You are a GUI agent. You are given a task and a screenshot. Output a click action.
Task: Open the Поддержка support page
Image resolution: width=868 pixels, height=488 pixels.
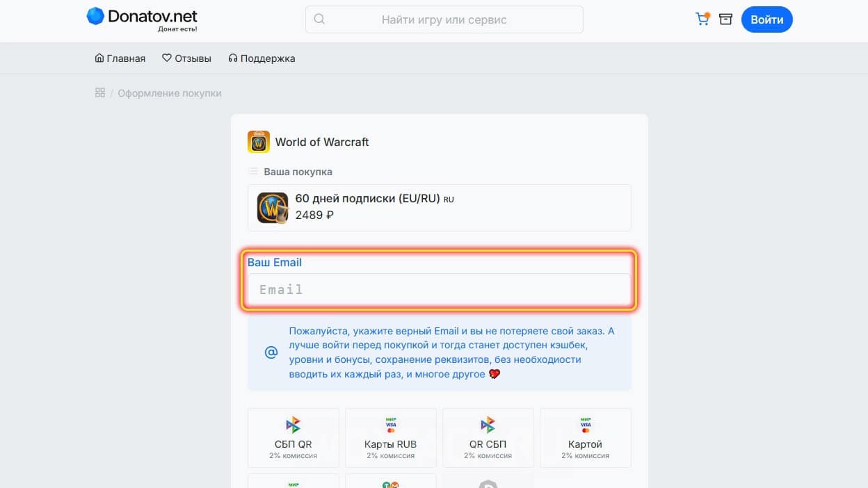(x=262, y=58)
